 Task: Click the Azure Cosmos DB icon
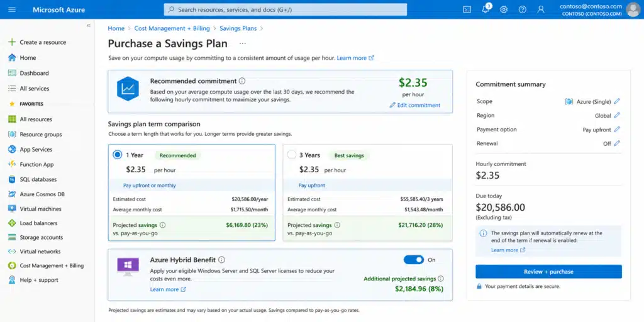[12, 194]
